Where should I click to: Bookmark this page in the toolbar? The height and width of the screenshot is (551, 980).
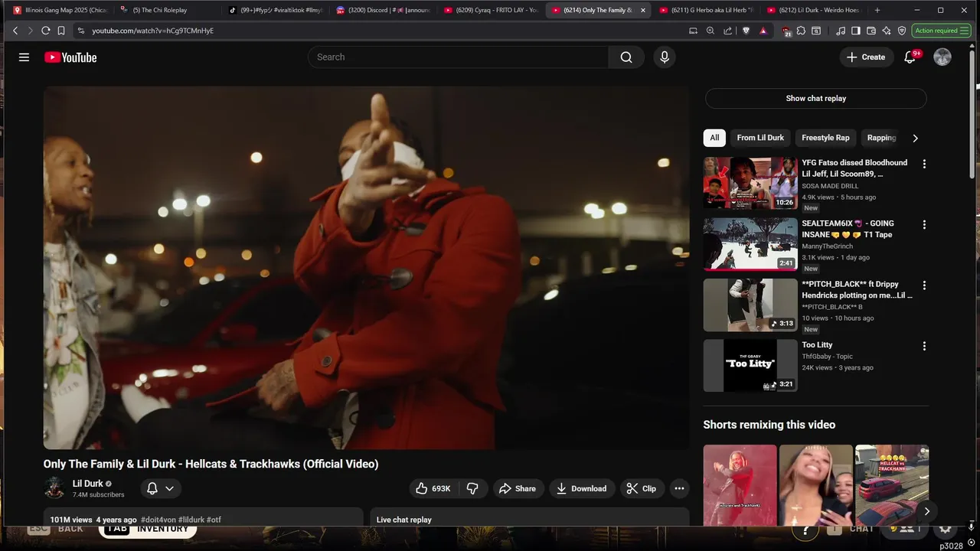click(61, 31)
